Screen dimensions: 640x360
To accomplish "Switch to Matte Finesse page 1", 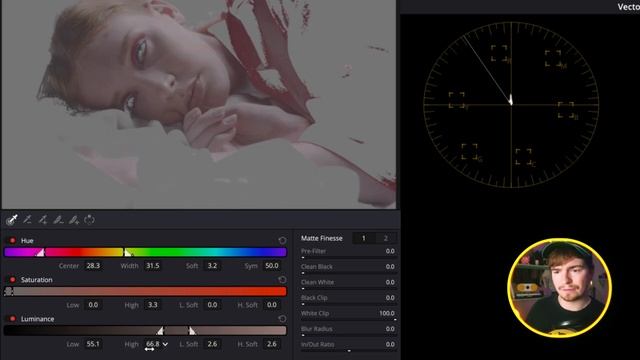I will tap(364, 238).
